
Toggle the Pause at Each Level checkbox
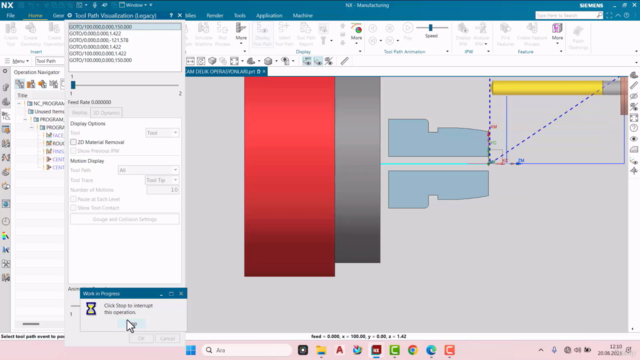73,199
